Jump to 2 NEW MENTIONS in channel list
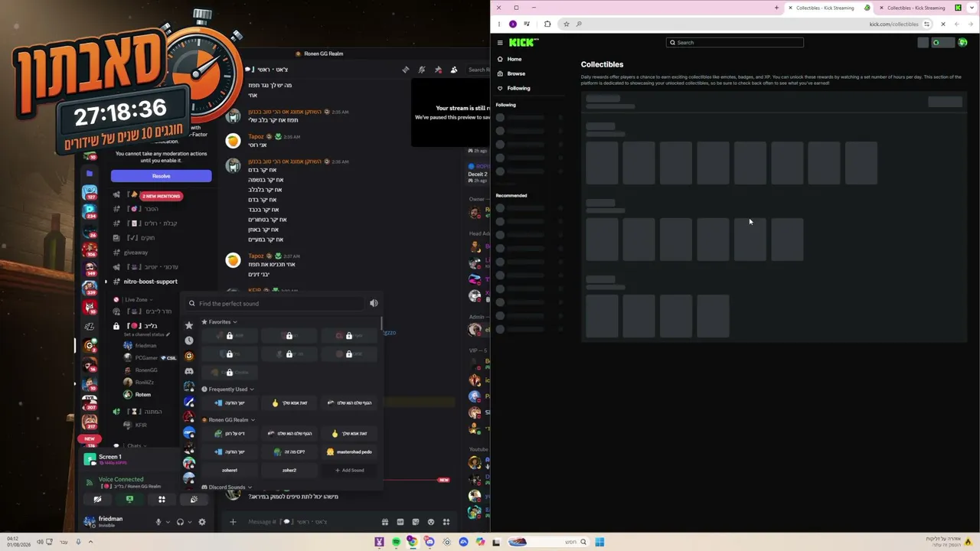This screenshot has width=980, height=551. click(x=161, y=196)
